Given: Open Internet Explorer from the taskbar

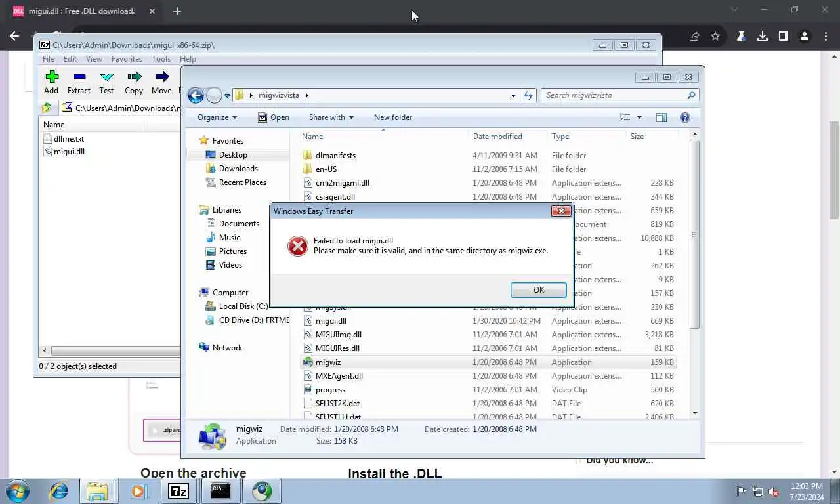Looking at the screenshot, I should pos(59,491).
